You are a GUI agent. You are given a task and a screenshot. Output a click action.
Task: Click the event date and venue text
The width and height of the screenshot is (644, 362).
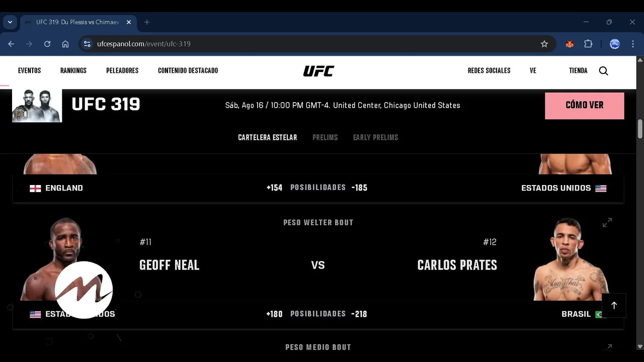coord(343,106)
